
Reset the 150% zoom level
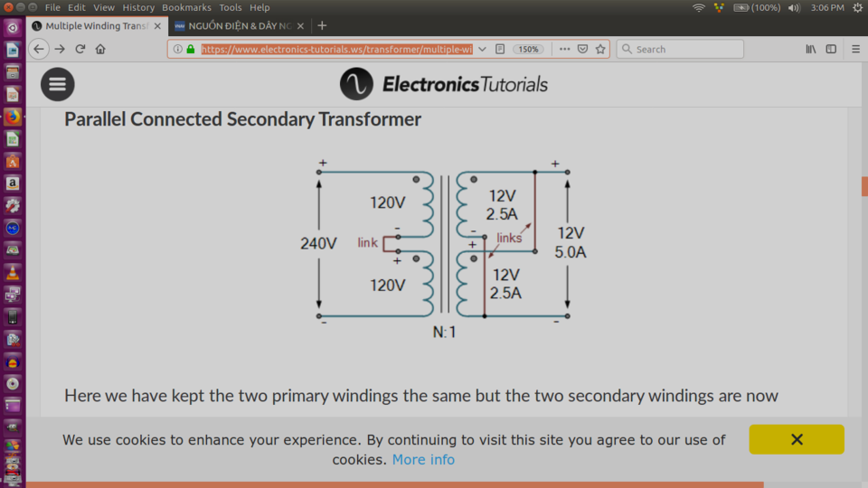pos(528,49)
